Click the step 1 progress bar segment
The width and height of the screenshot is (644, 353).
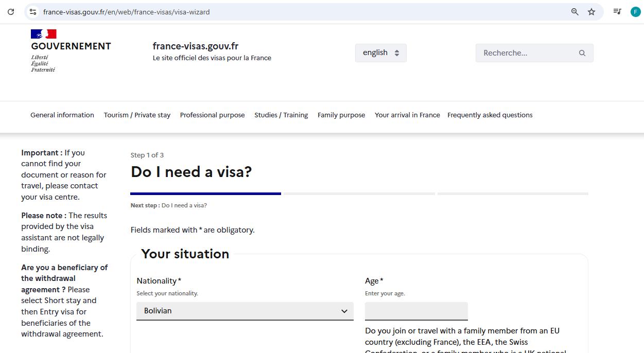(205, 193)
